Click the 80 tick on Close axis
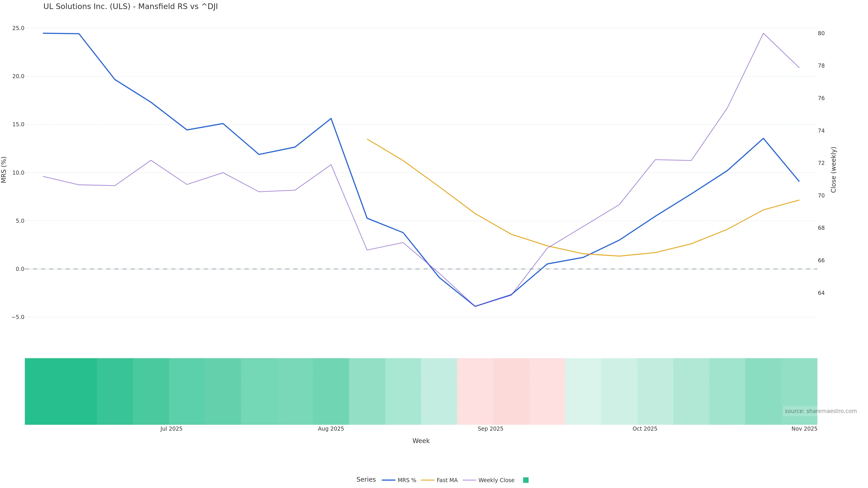Image resolution: width=868 pixels, height=488 pixels. [x=821, y=33]
